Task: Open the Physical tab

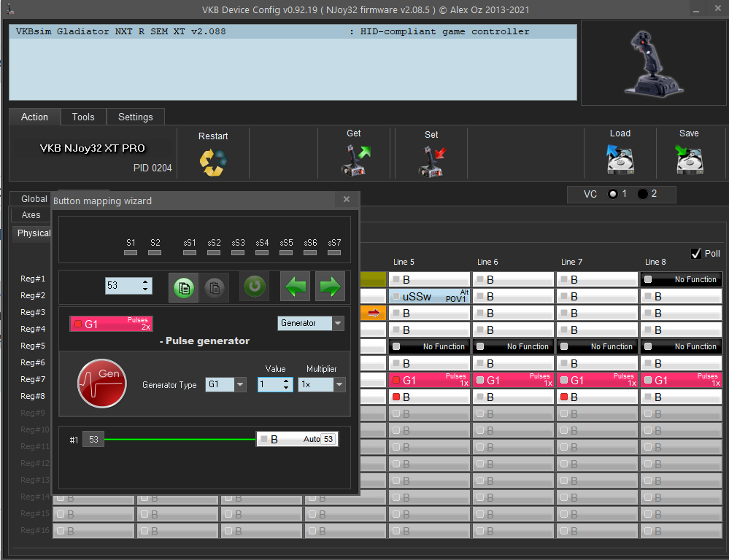Action: (x=34, y=233)
